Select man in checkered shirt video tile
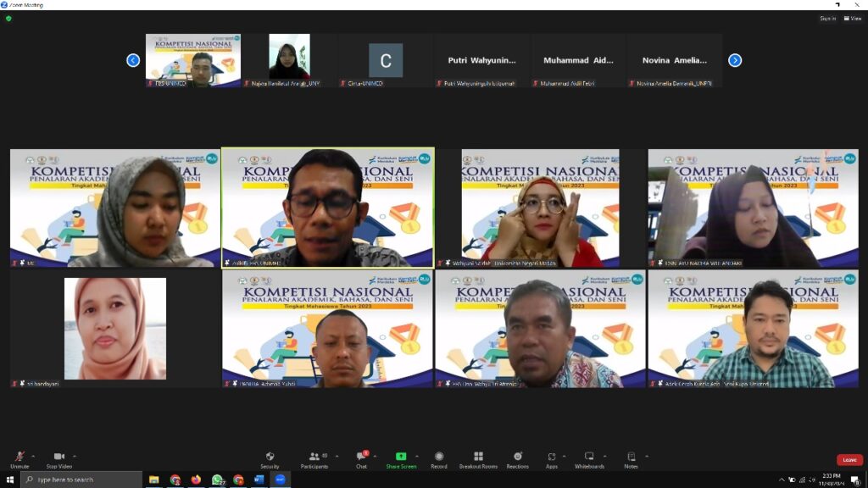The height and width of the screenshot is (488, 868). pyautogui.click(x=754, y=329)
